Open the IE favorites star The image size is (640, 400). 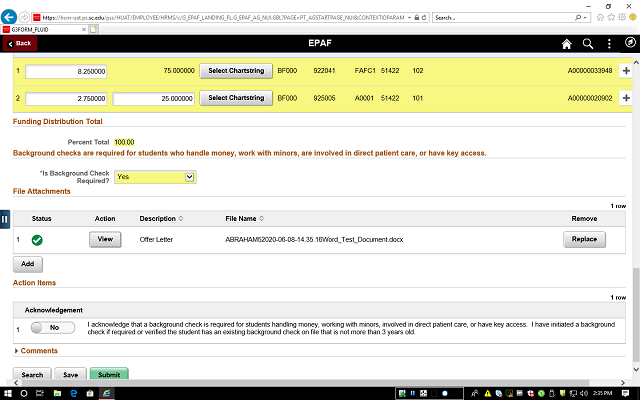click(x=611, y=17)
